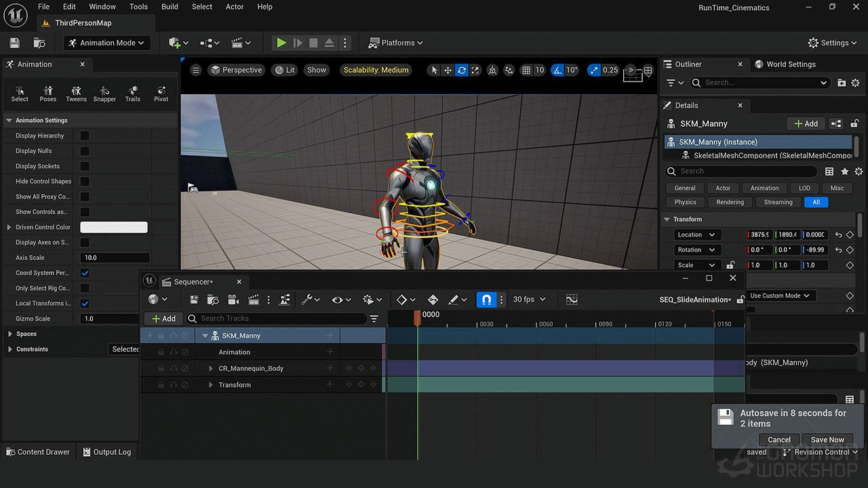Enable the Display Sockets checkbox

pos(84,166)
